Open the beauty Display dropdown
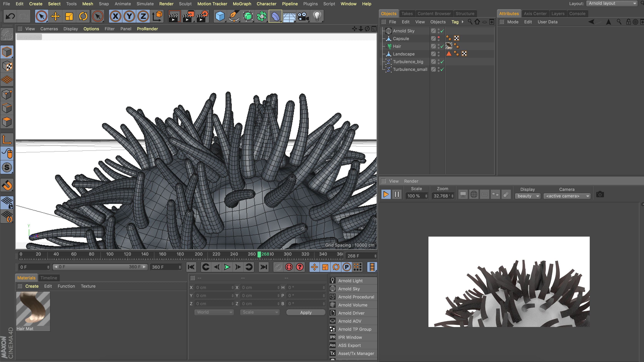Image resolution: width=644 pixels, height=362 pixels. (528, 196)
